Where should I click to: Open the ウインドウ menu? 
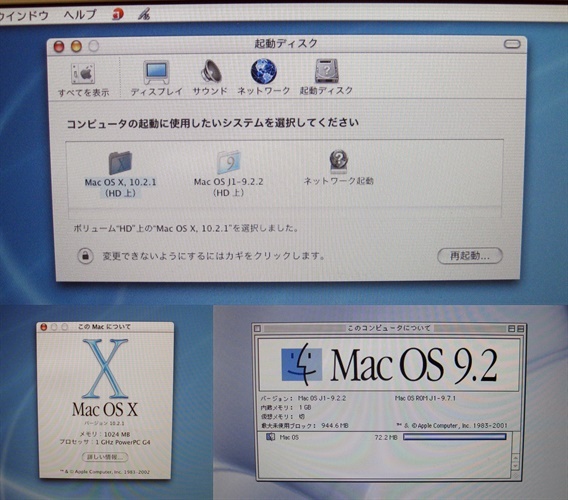pos(24,15)
